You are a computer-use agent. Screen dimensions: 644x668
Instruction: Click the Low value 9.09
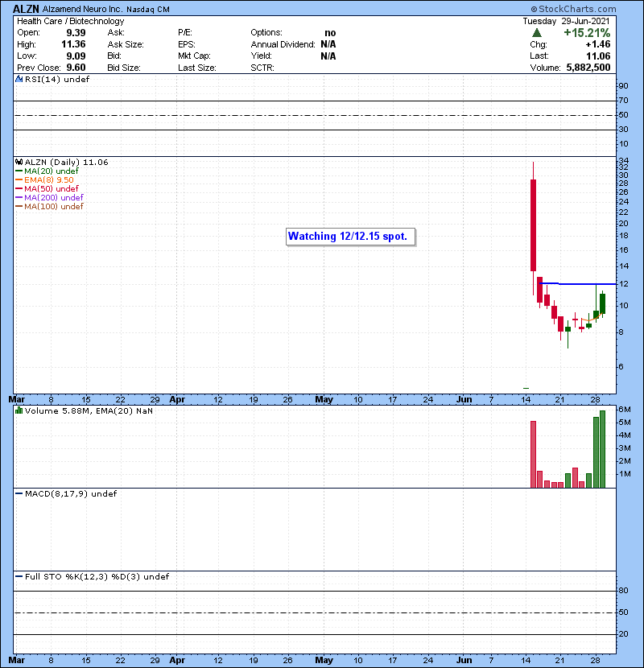(76, 56)
